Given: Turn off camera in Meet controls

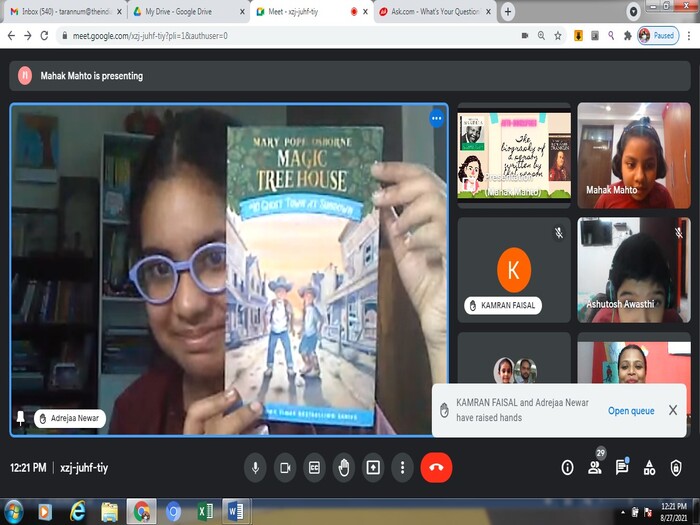Looking at the screenshot, I should pyautogui.click(x=285, y=468).
